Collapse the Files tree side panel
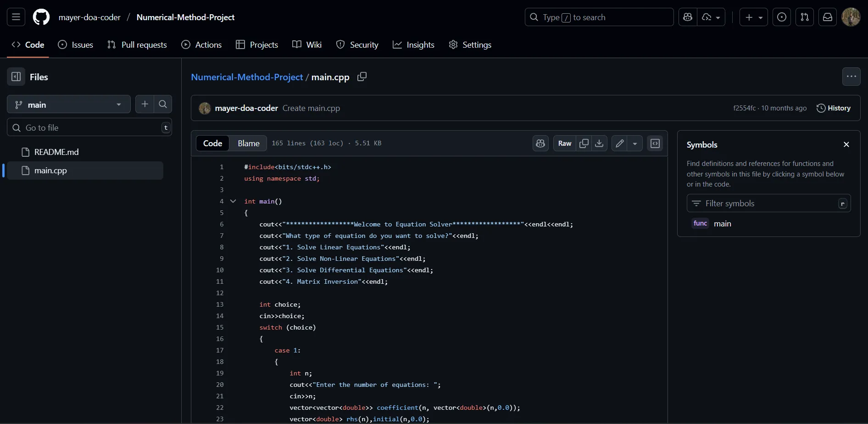This screenshot has height=424, width=868. 16,77
